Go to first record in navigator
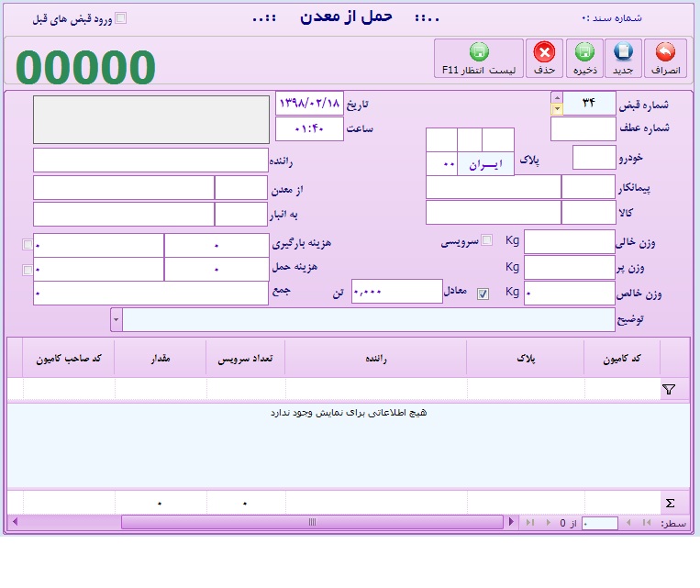Image resolution: width=700 pixels, height=588 pixels. (x=647, y=522)
